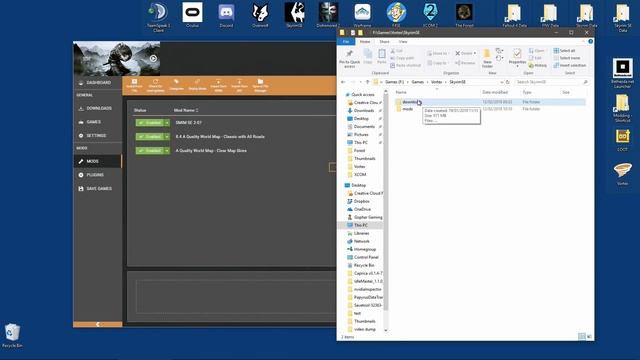Open the TeamSpeak 3 Client desktop shortcut
This screenshot has height=360, width=640.
[x=158, y=16]
